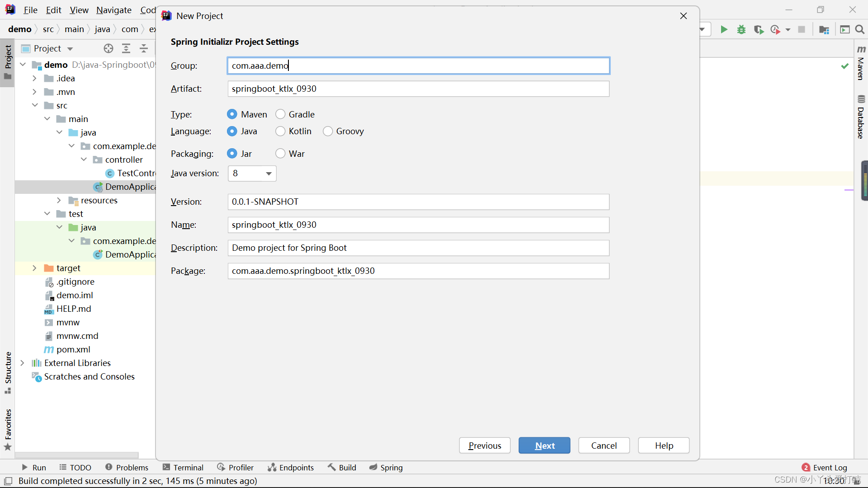Image resolution: width=868 pixels, height=488 pixels.
Task: Collapse the demo root folder
Action: 23,65
